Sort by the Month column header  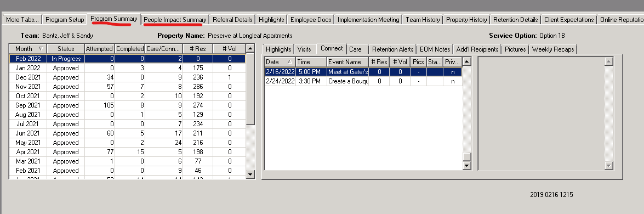(28, 48)
